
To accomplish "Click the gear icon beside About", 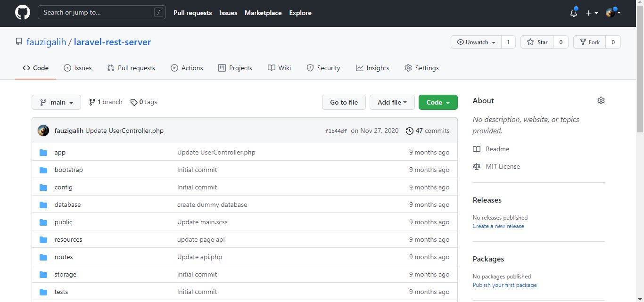I will click(601, 100).
